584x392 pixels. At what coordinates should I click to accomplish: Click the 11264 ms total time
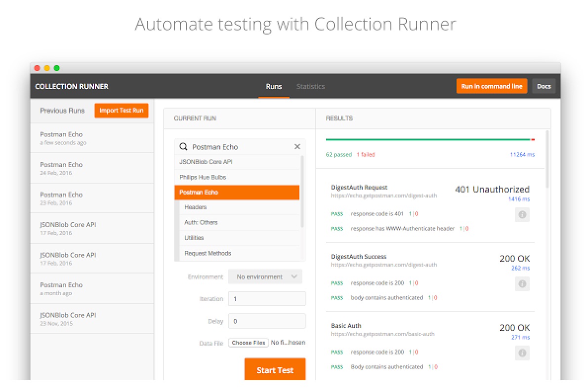522,155
